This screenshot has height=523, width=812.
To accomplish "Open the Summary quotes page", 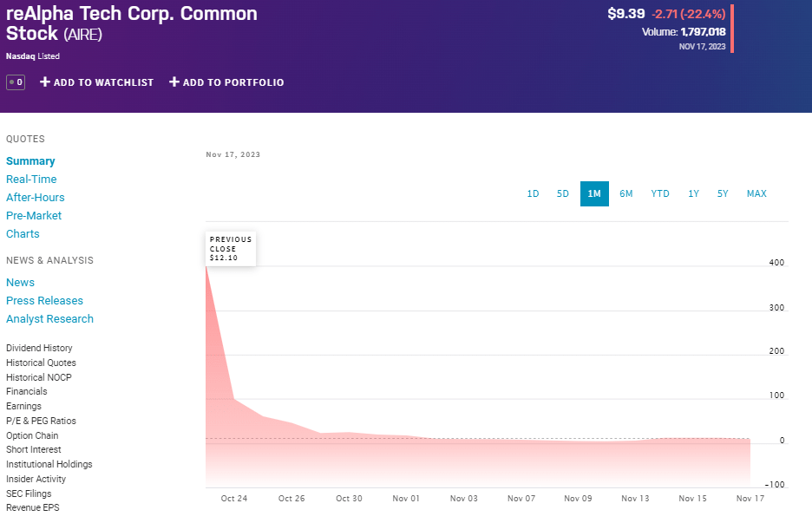I will (30, 160).
